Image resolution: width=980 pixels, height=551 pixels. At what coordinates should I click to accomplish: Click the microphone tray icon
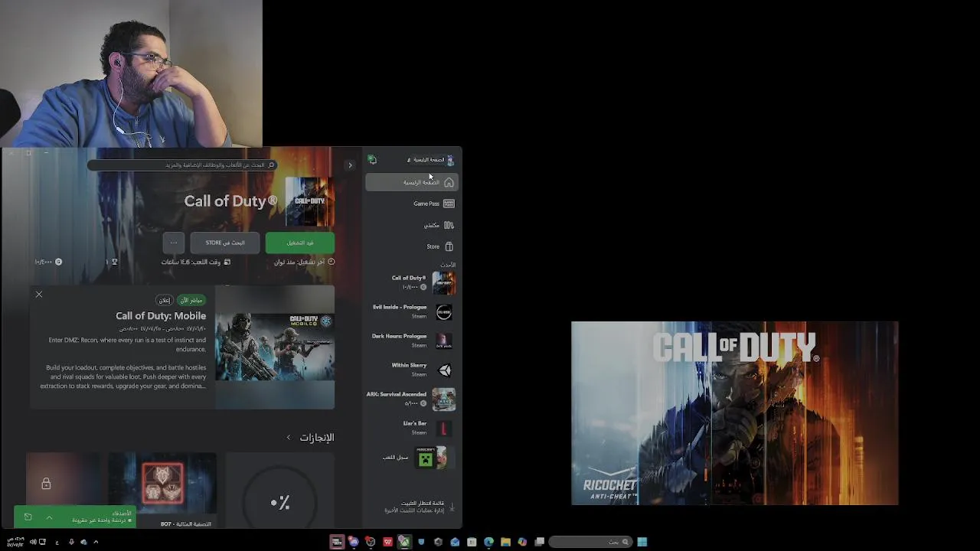pos(71,542)
